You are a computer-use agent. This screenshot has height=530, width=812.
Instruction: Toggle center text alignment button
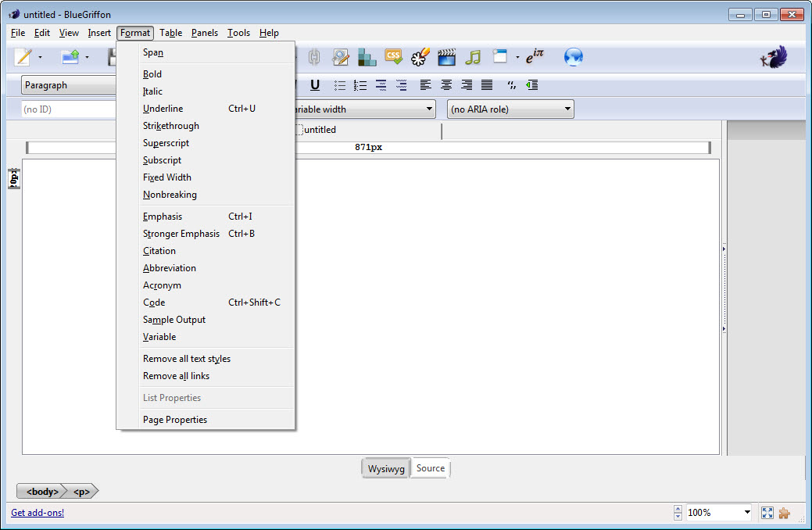coord(446,85)
